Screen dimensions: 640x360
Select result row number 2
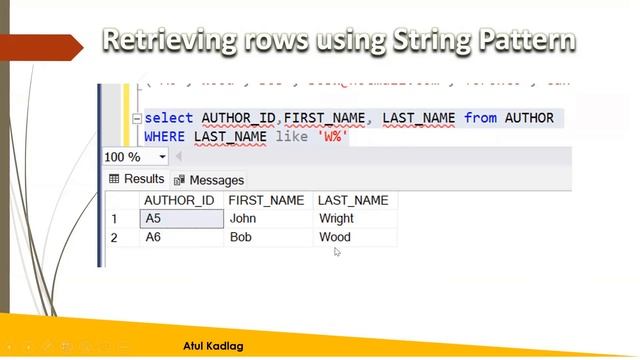pos(122,238)
